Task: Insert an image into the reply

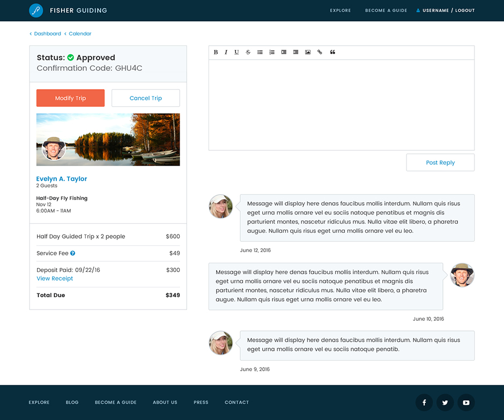Action: (x=308, y=53)
